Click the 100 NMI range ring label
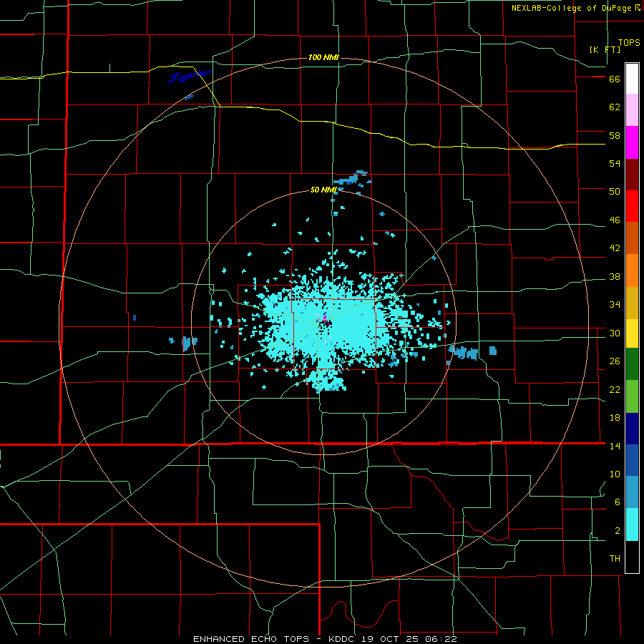The height and width of the screenshot is (644, 644). 323,57
